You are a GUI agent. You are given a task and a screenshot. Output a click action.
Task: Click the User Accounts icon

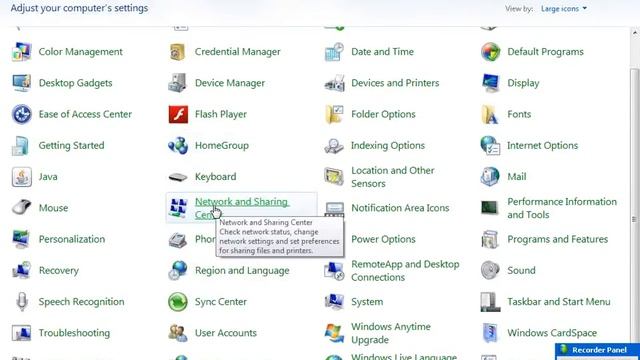[178, 333]
